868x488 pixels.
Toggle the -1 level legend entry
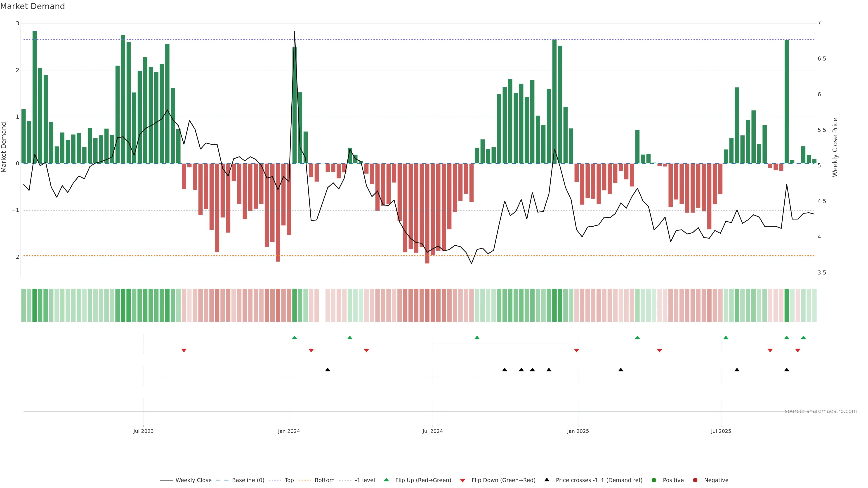tap(365, 480)
